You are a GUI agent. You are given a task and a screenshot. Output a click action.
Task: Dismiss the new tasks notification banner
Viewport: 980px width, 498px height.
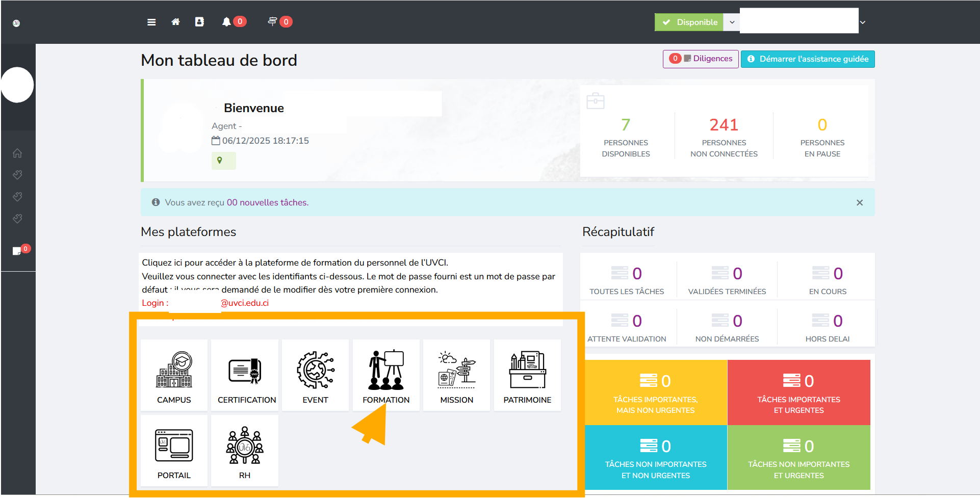click(x=860, y=203)
